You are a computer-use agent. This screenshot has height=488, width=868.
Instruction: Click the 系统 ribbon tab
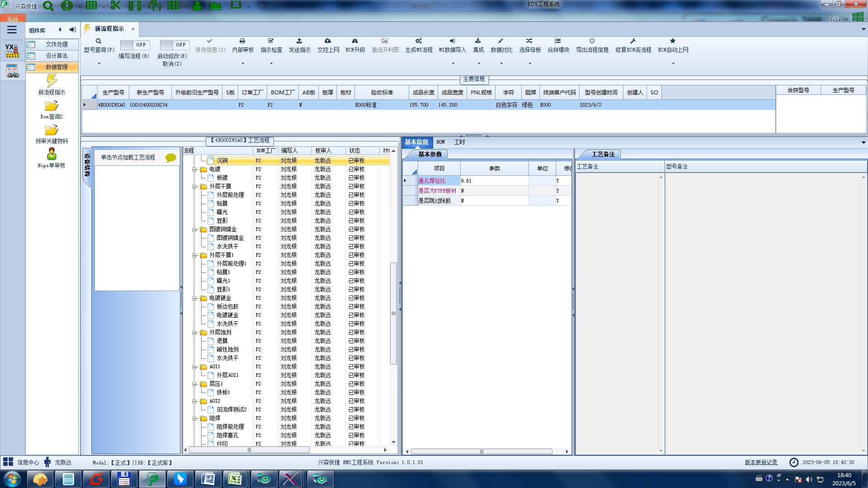(13, 19)
